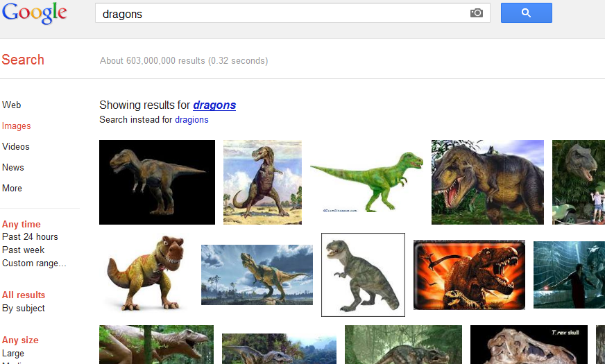Screen dimensions: 605x364
Task: Filter results by Past week
Action: [24, 250]
